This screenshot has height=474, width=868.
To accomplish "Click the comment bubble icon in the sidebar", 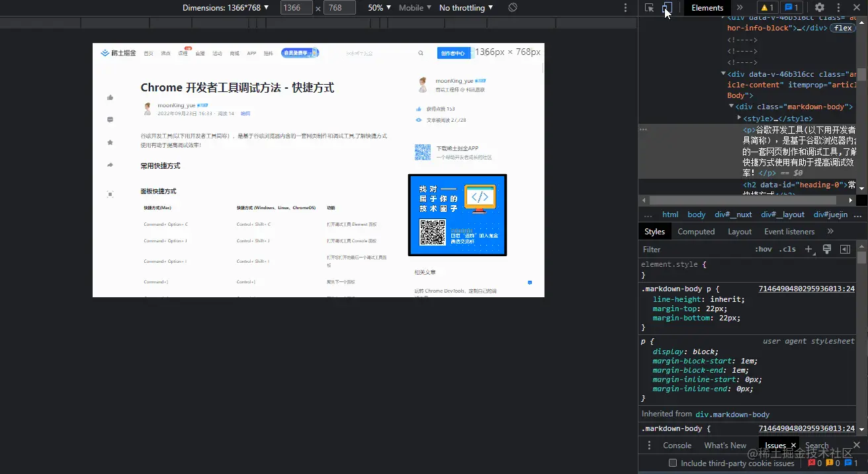I will (x=110, y=120).
